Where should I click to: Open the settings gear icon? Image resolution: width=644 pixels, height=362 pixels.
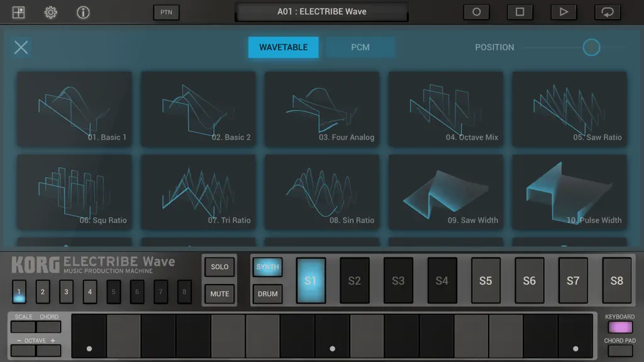point(50,13)
